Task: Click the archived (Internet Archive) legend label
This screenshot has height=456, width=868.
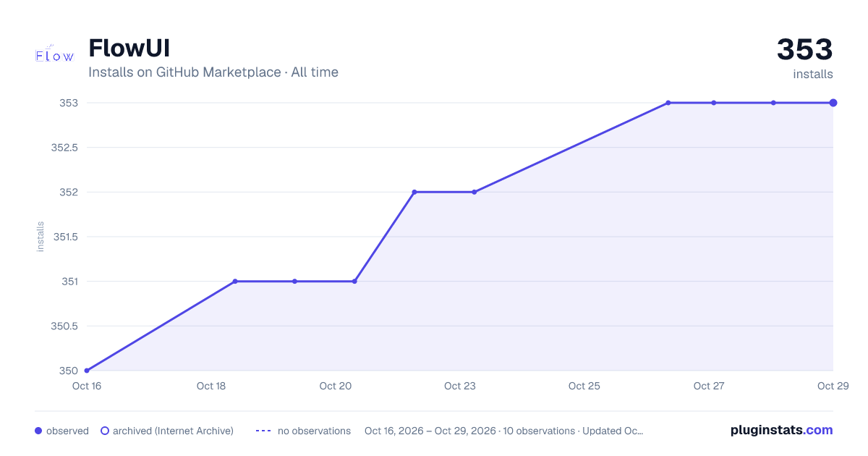Action: click(173, 431)
